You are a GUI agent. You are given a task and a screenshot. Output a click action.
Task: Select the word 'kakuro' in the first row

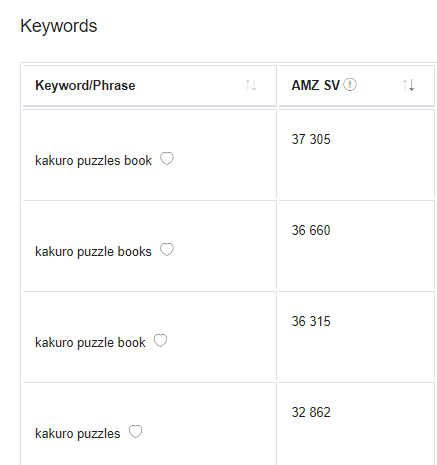coord(54,160)
